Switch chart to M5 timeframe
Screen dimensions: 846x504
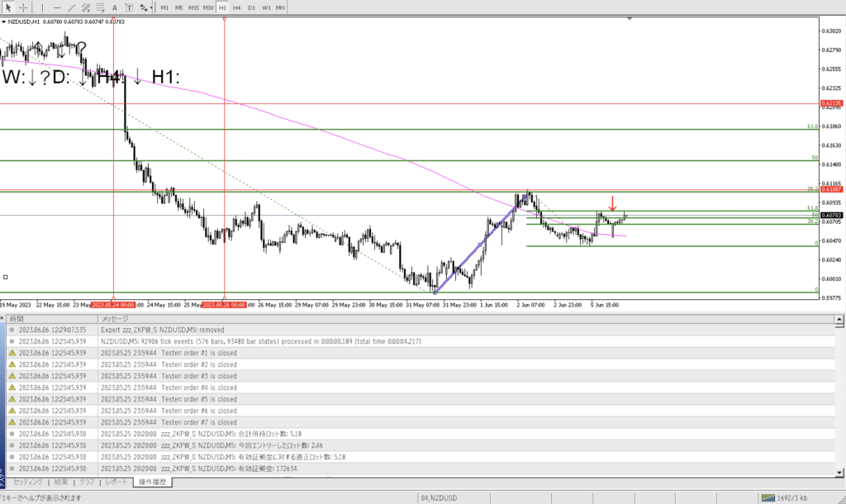[178, 7]
